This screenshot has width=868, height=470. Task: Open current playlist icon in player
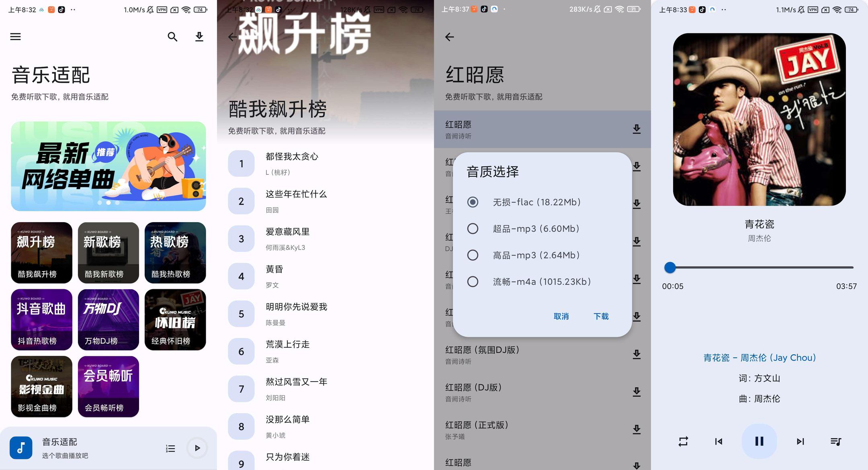[836, 441]
